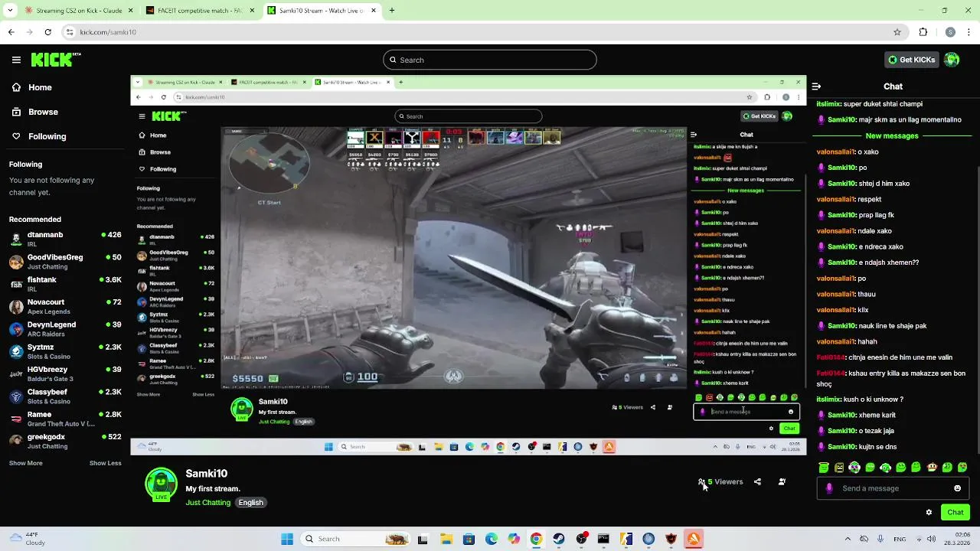
Task: Open Browse in the sidebar
Action: (x=34, y=112)
